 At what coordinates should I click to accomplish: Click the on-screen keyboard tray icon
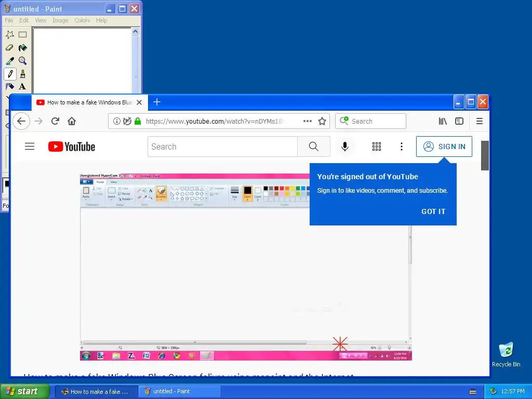(473, 392)
